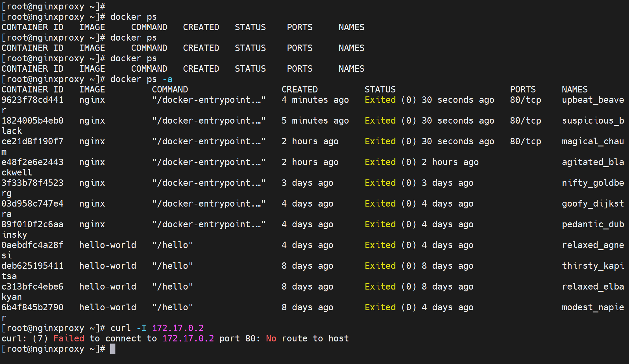Click the first '/hello' command entry
629x364 pixels.
(x=173, y=245)
